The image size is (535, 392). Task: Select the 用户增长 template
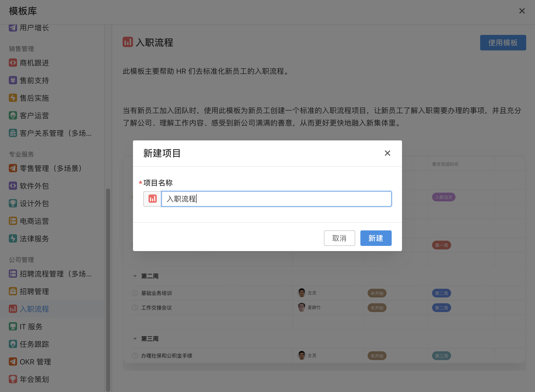(x=34, y=28)
